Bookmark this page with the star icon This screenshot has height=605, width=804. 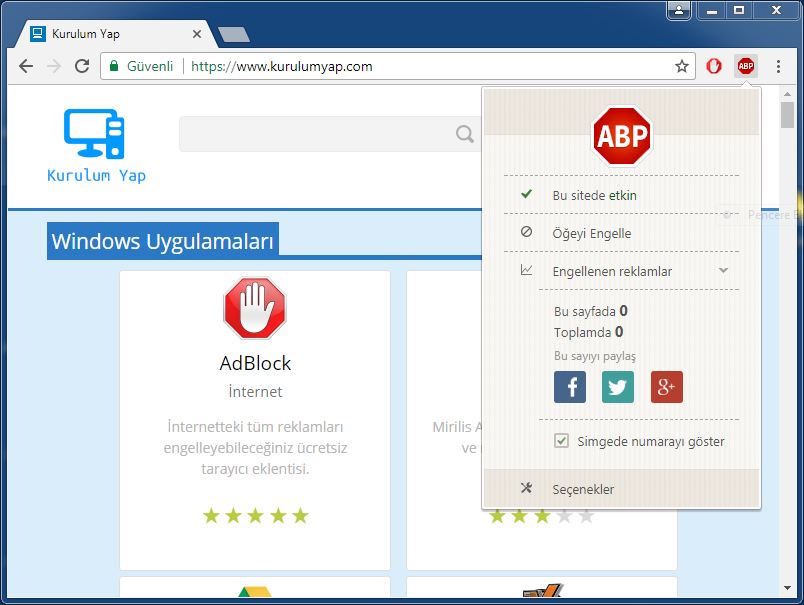(x=681, y=66)
